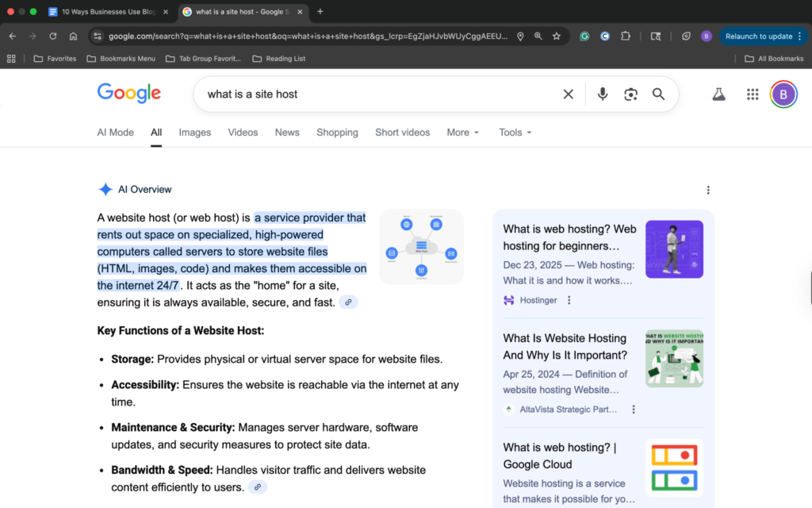
Task: Click the search magnifier icon
Action: pos(658,94)
